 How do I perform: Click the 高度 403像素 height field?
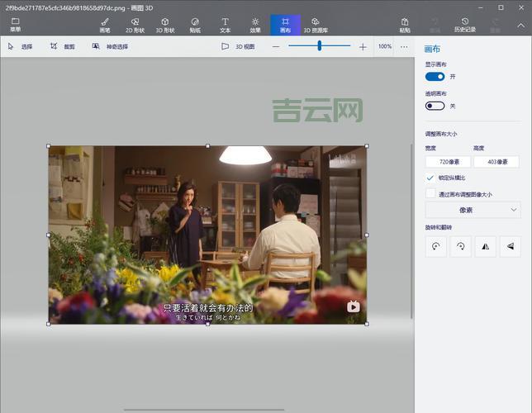(496, 162)
